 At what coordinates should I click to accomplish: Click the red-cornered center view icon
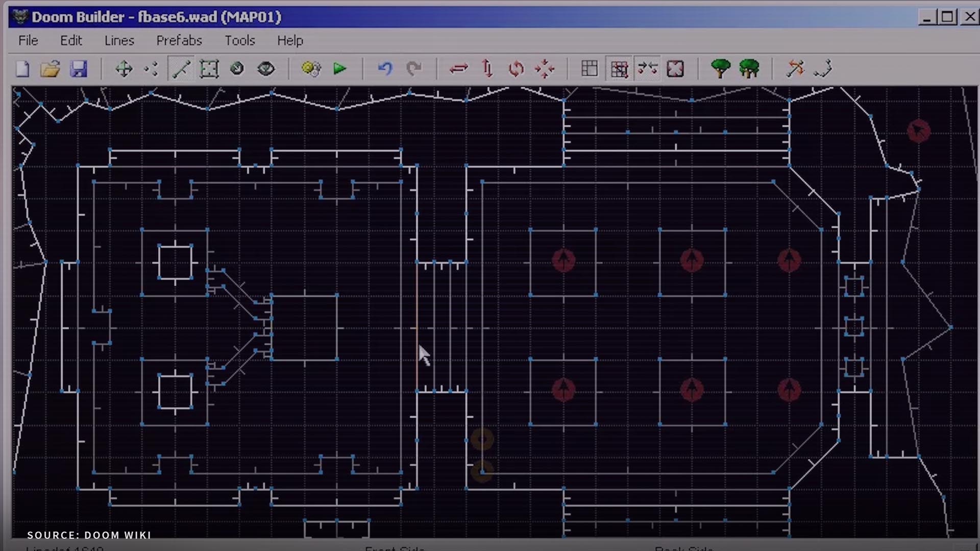click(675, 69)
